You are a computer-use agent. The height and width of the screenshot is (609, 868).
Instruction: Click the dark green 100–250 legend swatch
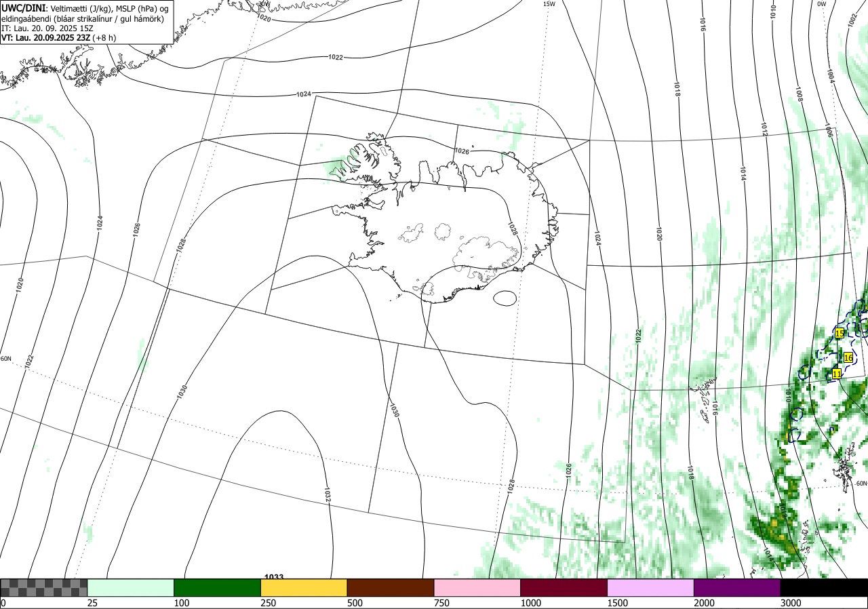tap(218, 587)
